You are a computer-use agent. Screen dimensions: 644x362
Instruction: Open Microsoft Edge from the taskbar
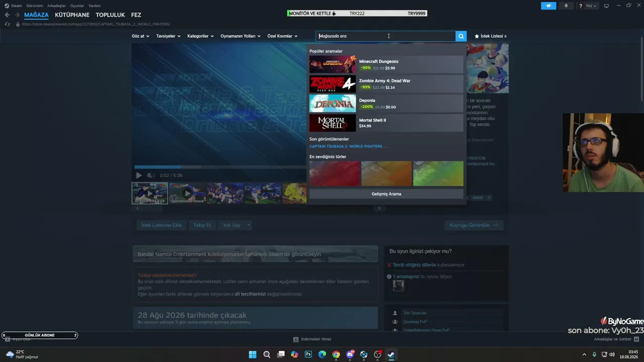point(322,354)
